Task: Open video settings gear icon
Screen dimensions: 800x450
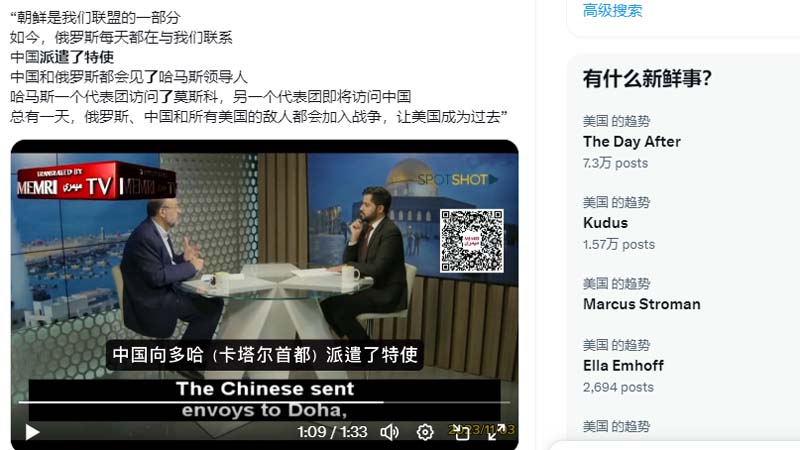Action: click(x=425, y=432)
